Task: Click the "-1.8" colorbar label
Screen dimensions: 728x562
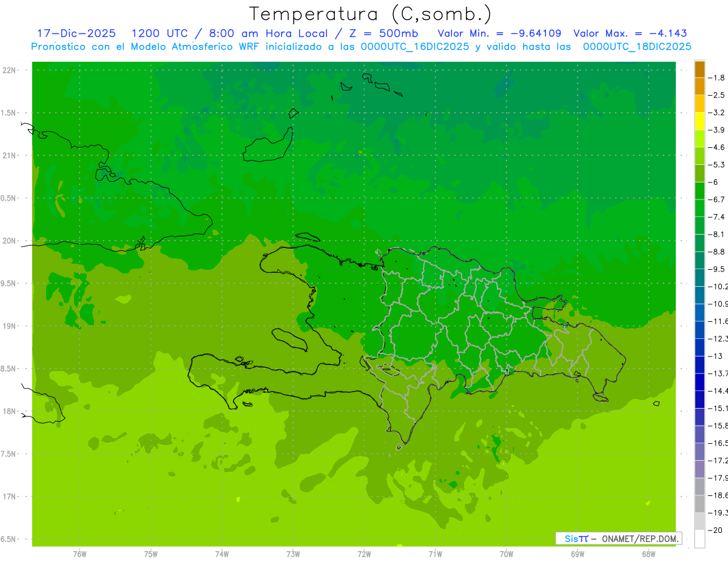Action: pyautogui.click(x=718, y=78)
